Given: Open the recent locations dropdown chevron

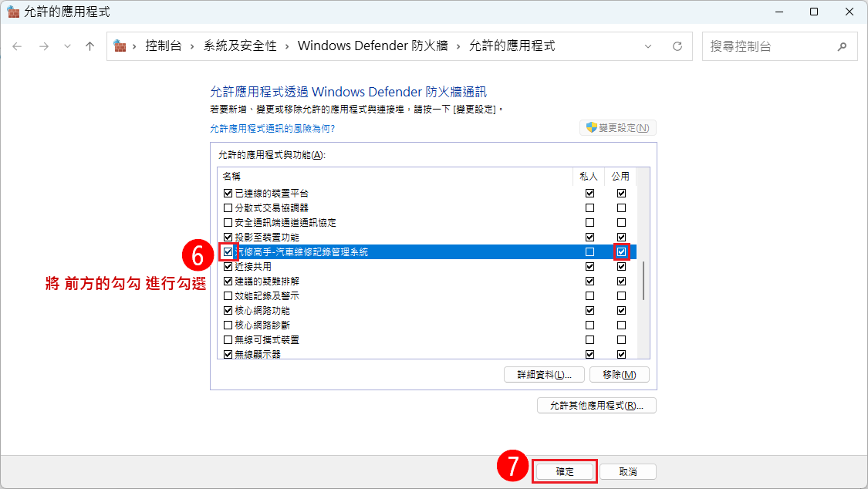Looking at the screenshot, I should click(67, 46).
